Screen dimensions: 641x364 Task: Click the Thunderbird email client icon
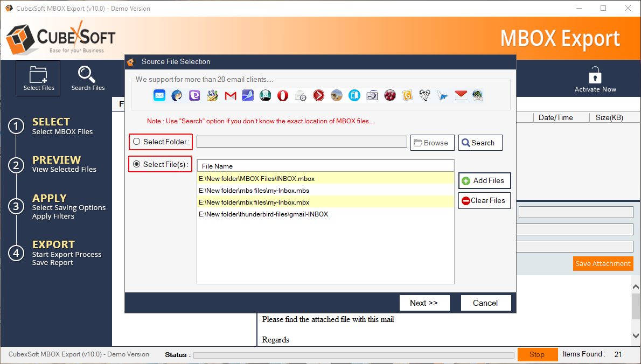(177, 96)
